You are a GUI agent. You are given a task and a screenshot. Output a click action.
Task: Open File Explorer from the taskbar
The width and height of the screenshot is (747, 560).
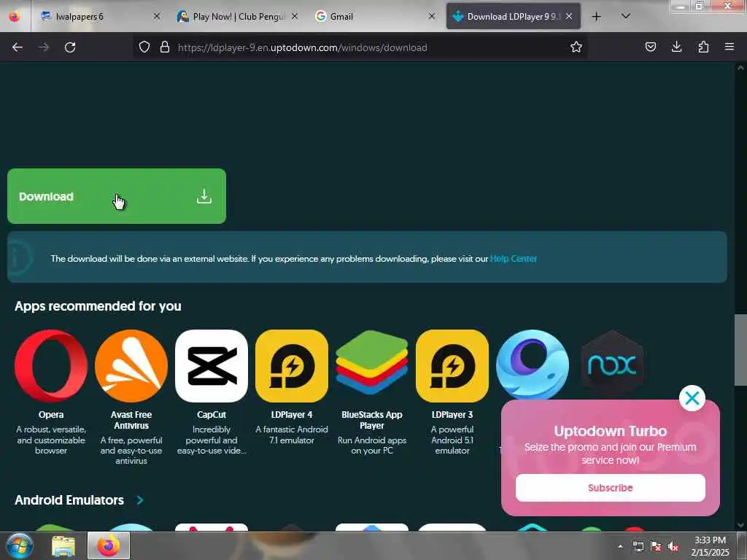click(63, 546)
